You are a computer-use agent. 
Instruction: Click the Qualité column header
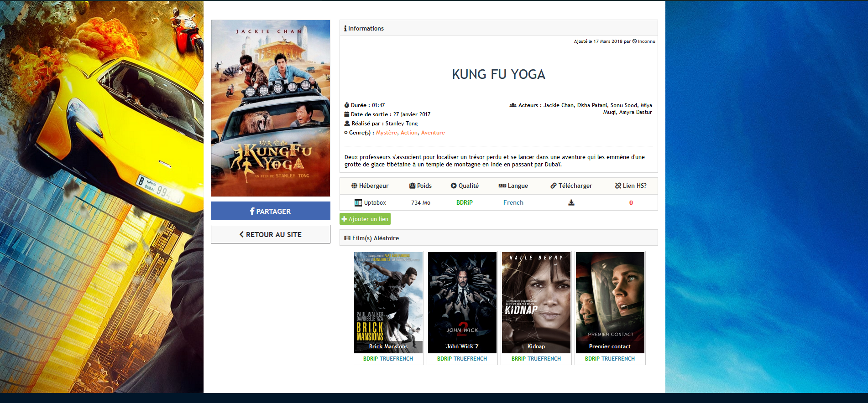tap(465, 186)
